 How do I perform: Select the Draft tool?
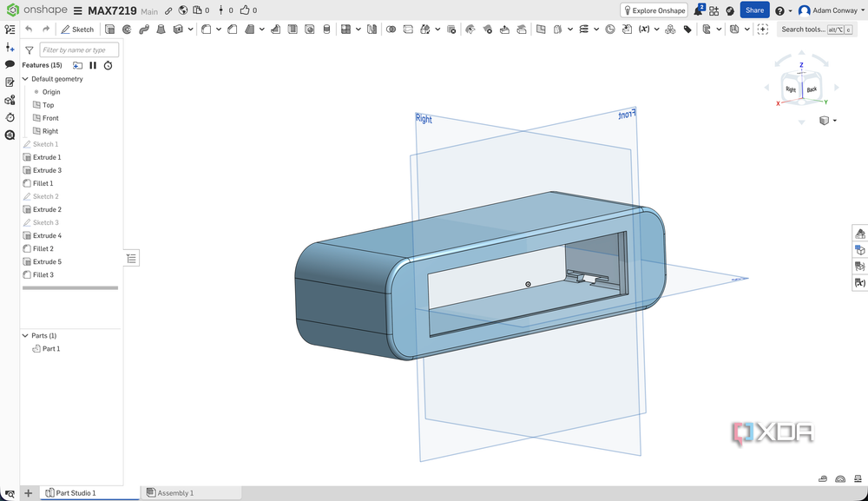pyautogui.click(x=250, y=30)
